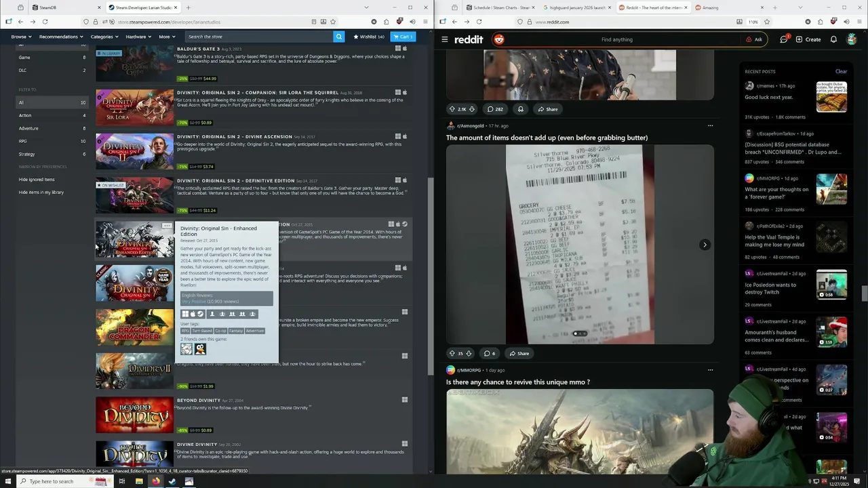Open the Categories dropdown menu
The height and width of the screenshot is (488, 868).
click(104, 37)
